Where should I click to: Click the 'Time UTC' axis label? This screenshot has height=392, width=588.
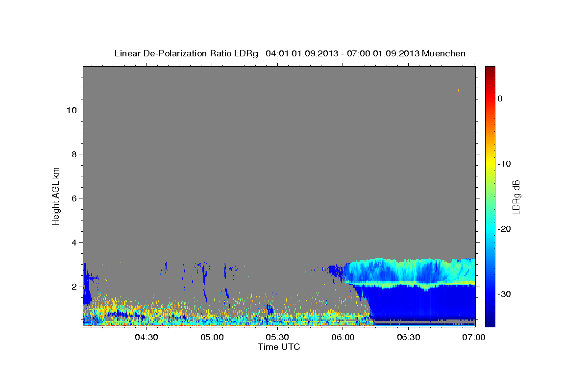[279, 347]
